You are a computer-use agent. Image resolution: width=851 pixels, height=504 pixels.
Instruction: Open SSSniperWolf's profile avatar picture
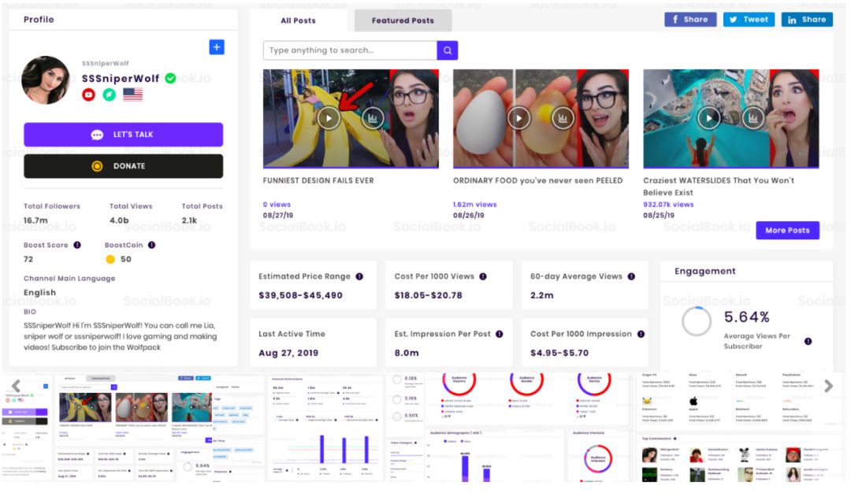46,80
